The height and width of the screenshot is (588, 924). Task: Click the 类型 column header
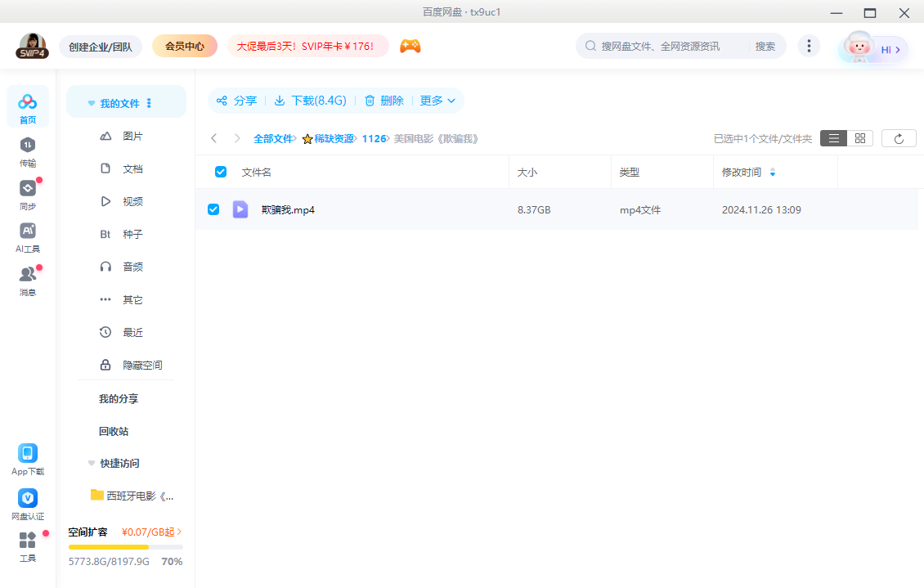tap(629, 172)
